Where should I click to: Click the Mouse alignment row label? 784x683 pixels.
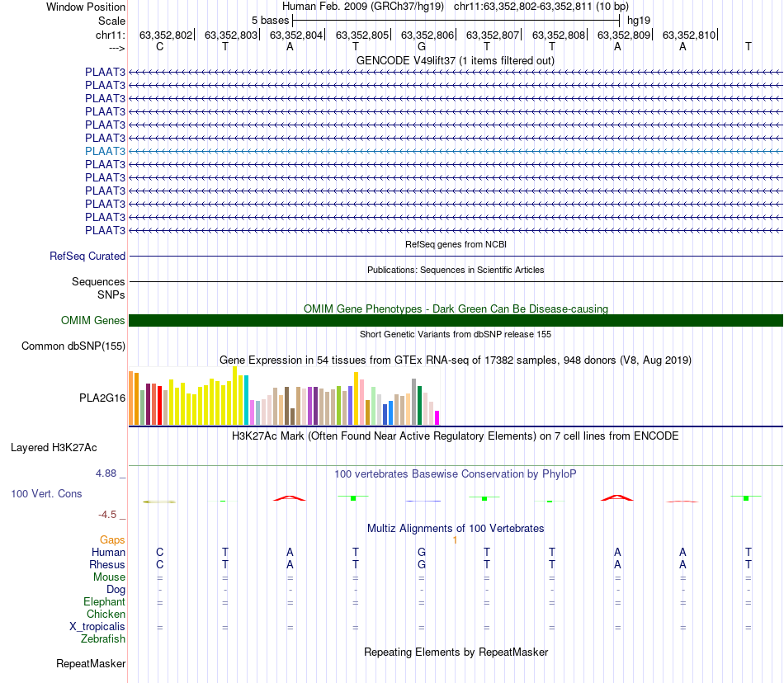click(x=109, y=577)
